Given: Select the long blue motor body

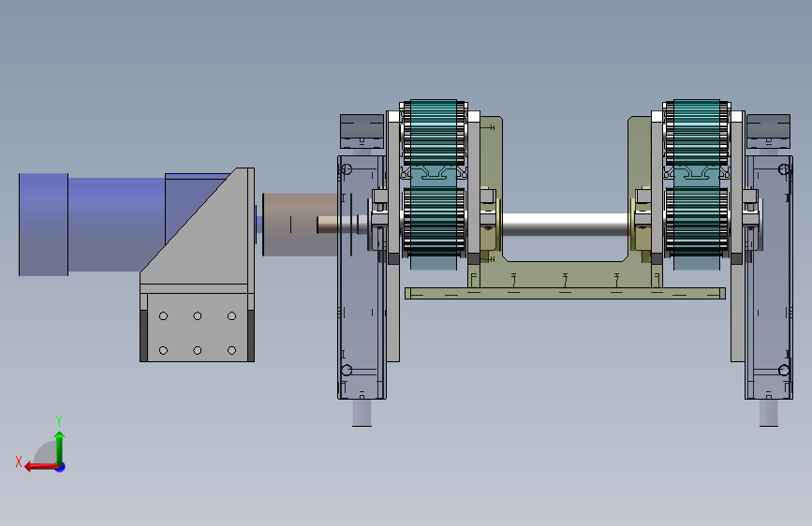Looking at the screenshot, I should tap(116, 225).
